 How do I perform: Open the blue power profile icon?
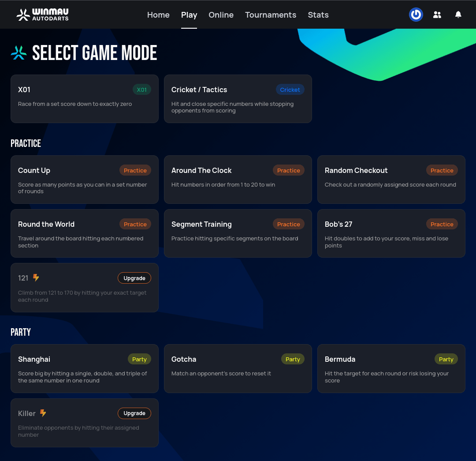(x=416, y=15)
